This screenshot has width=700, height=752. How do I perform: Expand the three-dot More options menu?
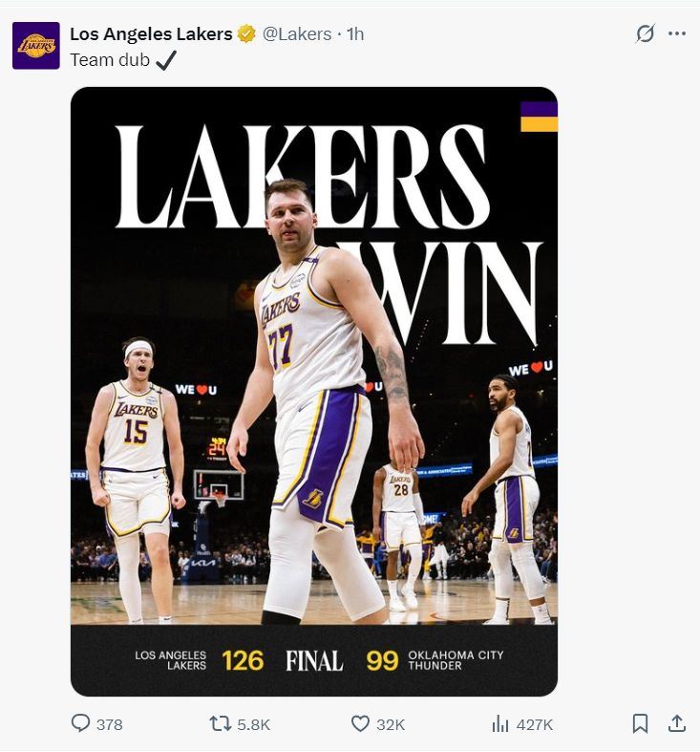[x=677, y=33]
